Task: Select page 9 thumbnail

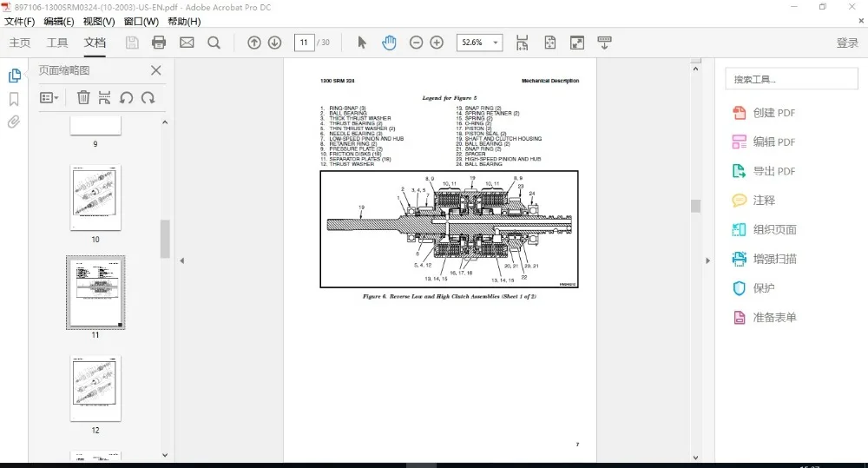Action: pyautogui.click(x=95, y=126)
